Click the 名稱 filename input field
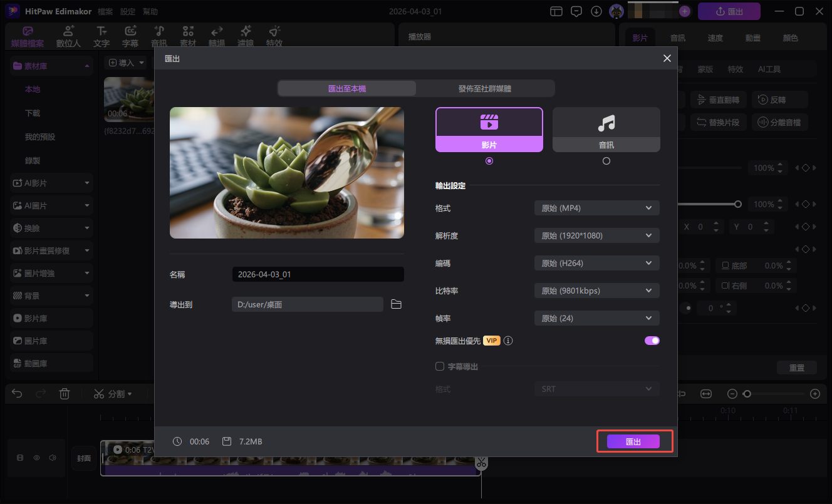Image resolution: width=832 pixels, height=504 pixels. pos(317,274)
